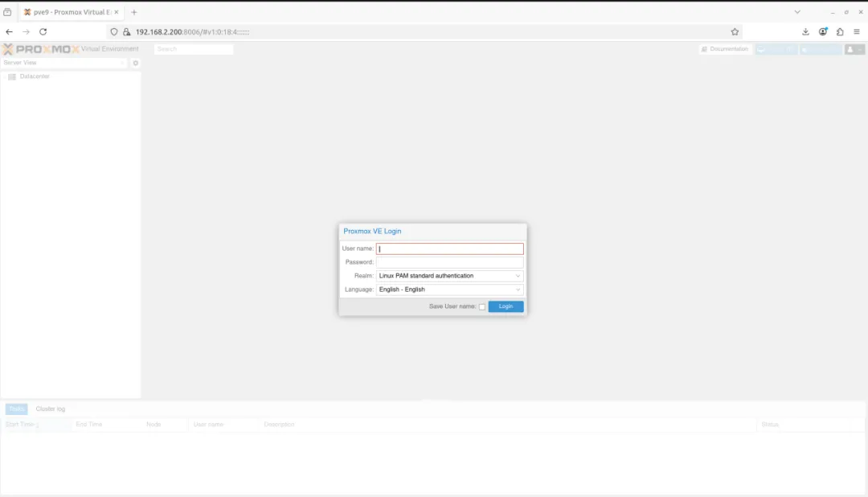Click the recent browsing icon left of the tab
This screenshot has height=497, width=868.
click(x=7, y=12)
